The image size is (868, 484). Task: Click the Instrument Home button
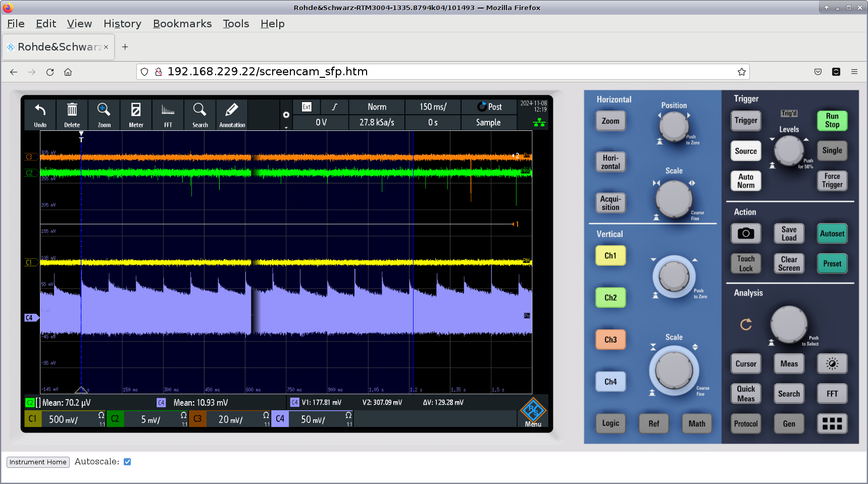(38, 462)
